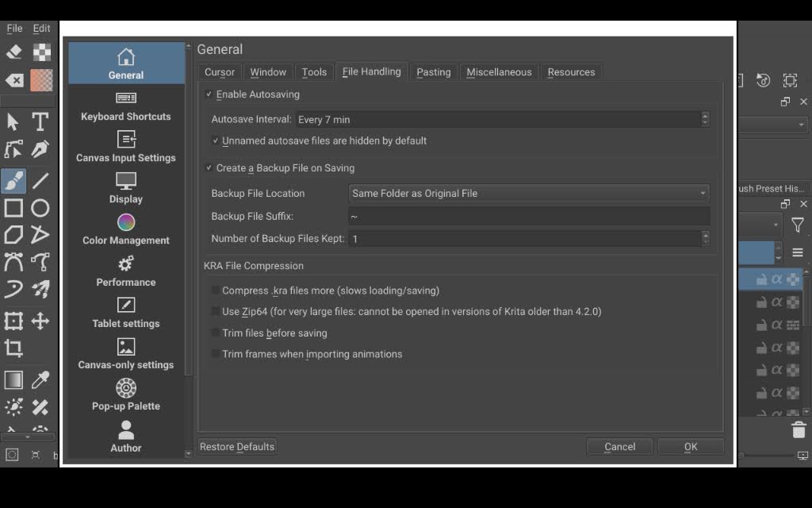Click the layer filter funnel icon

798,225
